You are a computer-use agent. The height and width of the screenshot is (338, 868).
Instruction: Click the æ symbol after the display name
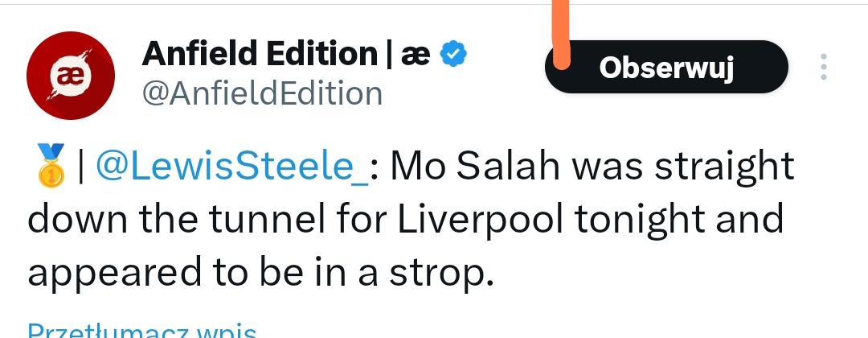pos(417,55)
